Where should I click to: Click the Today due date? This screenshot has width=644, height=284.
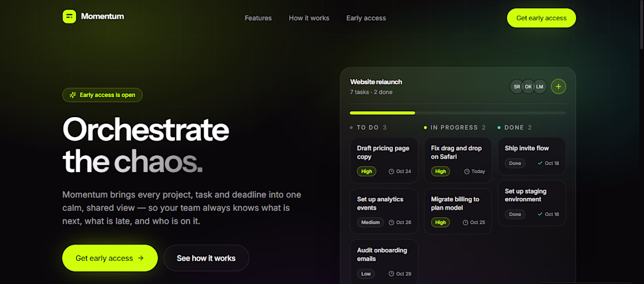click(478, 172)
